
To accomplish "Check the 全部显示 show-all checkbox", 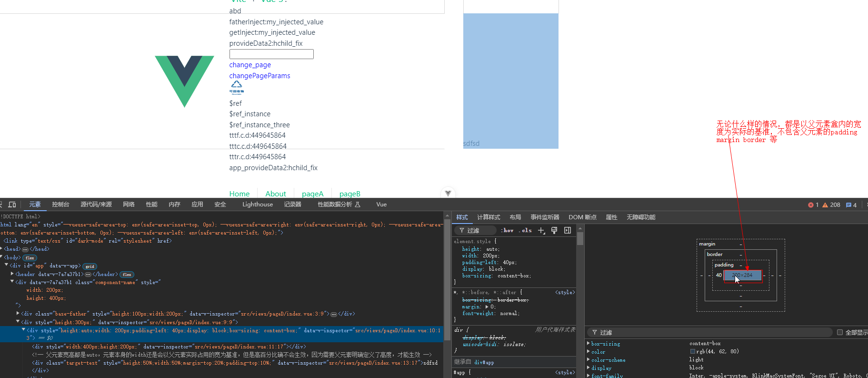I will click(840, 332).
